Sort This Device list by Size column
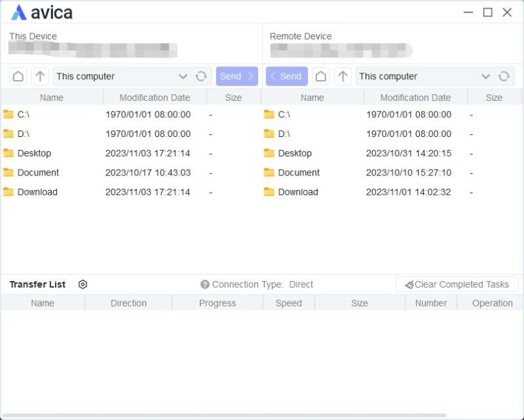This screenshot has width=524, height=420. [233, 98]
